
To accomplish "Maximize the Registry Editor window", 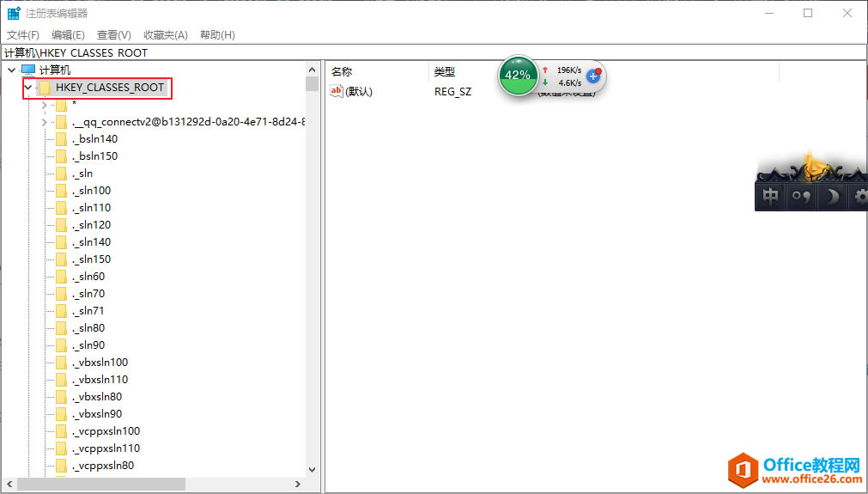I will 808,13.
